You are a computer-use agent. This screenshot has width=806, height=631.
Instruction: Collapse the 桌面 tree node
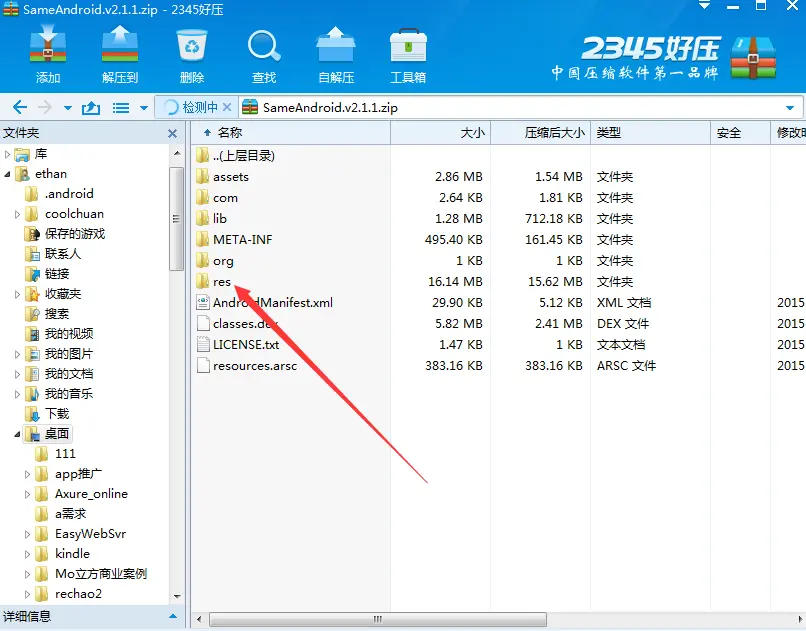17,435
